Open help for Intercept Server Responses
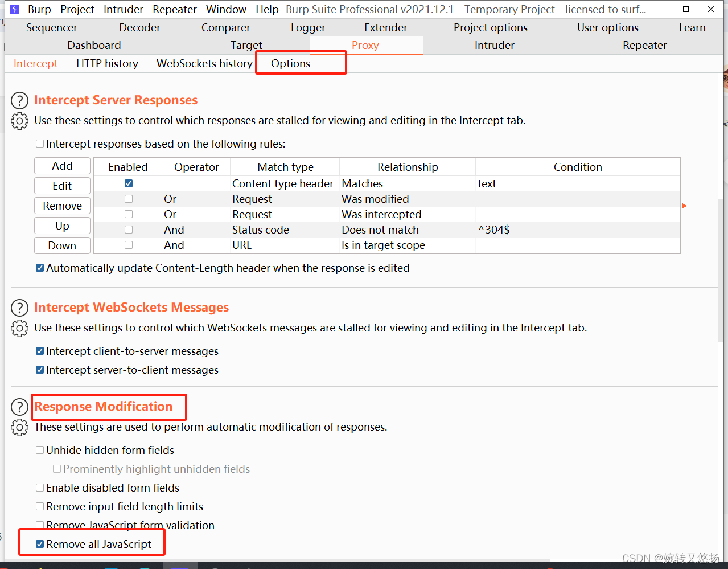728x569 pixels. tap(19, 101)
